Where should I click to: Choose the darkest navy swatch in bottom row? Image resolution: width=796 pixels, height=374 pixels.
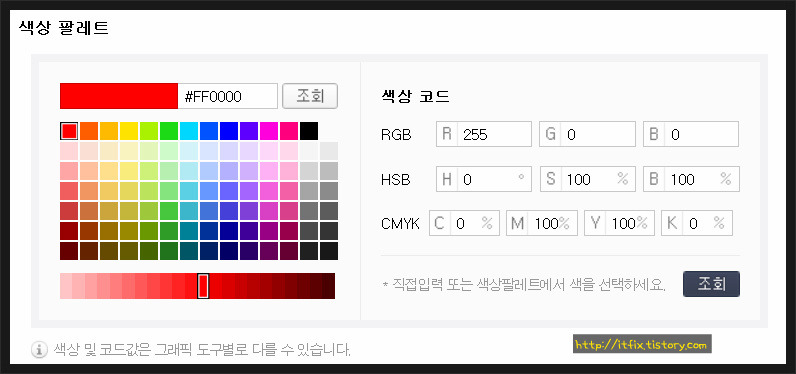point(229,251)
